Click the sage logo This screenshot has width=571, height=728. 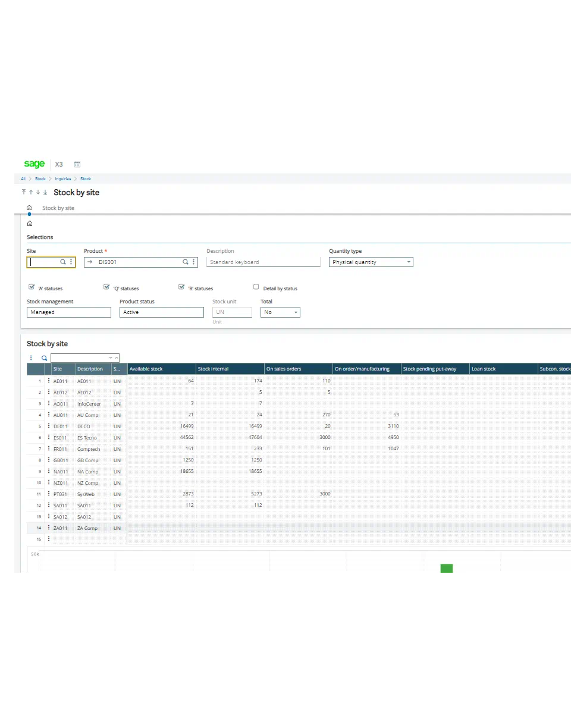34,164
